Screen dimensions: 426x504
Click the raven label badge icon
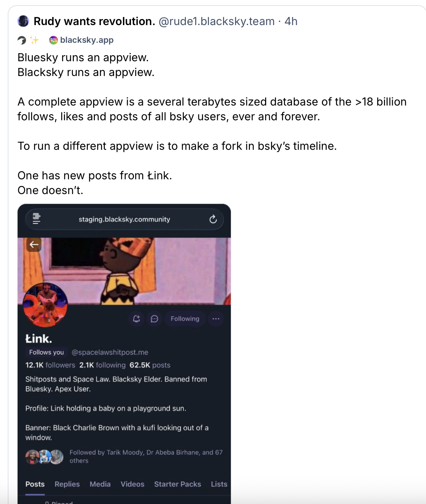pyautogui.click(x=22, y=40)
